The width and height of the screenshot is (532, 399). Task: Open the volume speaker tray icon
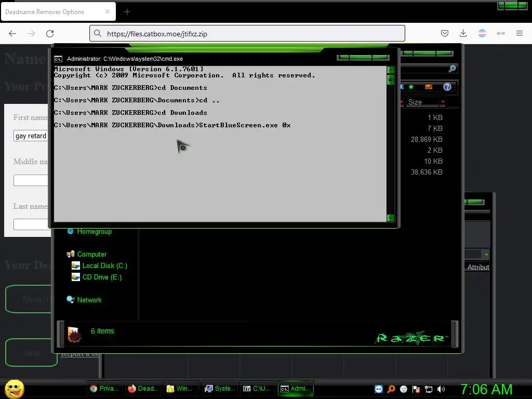441,389
